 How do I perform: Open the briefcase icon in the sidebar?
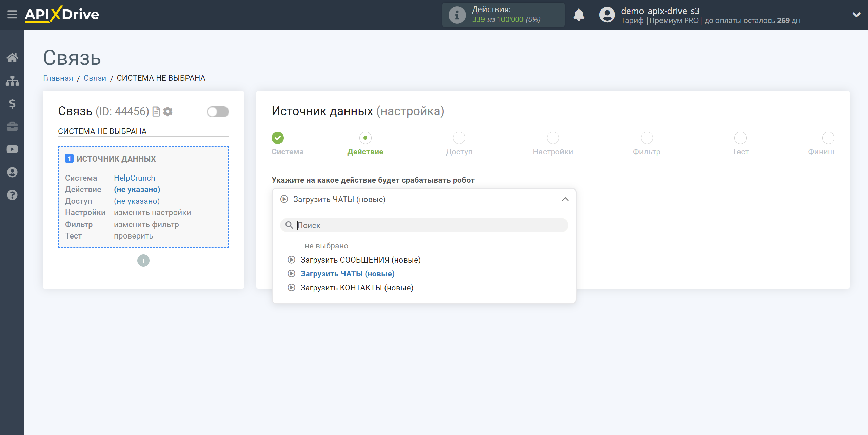tap(12, 126)
